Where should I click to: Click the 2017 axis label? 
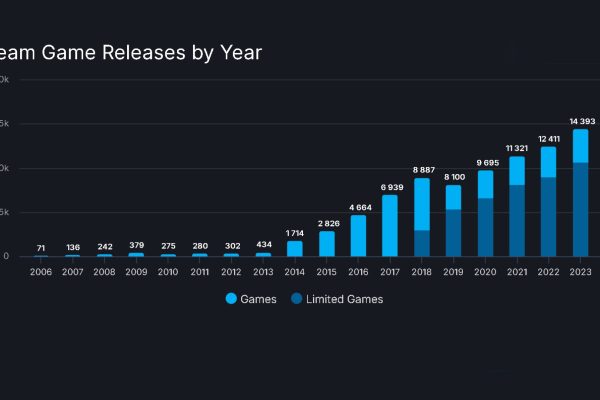pyautogui.click(x=390, y=272)
